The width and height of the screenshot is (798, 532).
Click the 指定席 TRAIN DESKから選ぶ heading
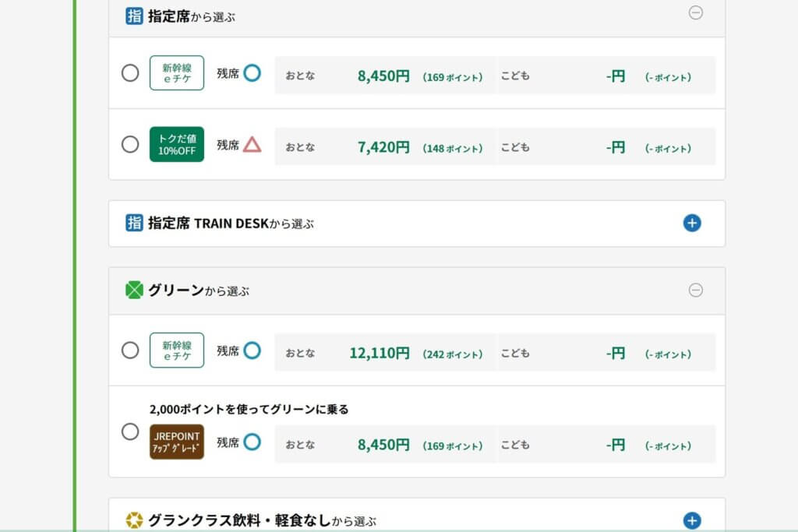coord(231,224)
